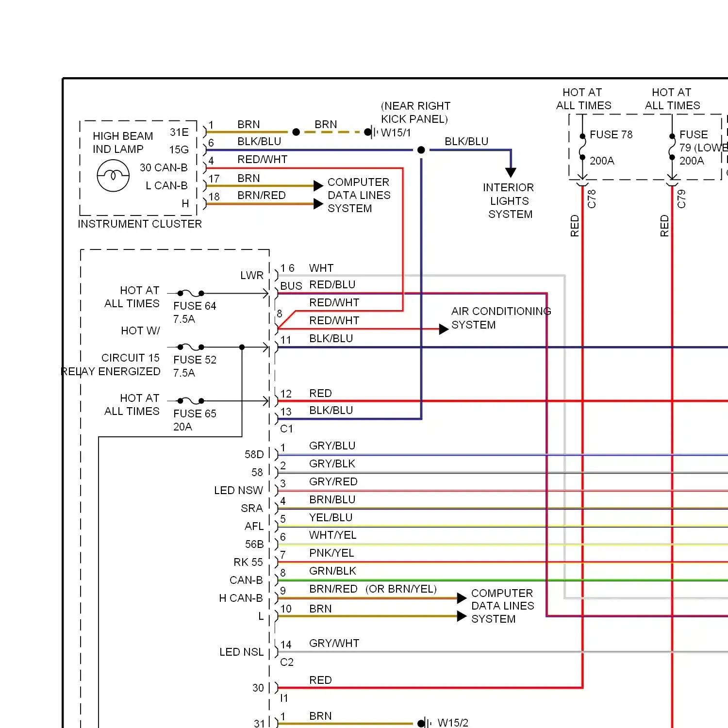Click the FUSE 52 7.5A label
Viewport: 728px width, 728px height.
click(194, 366)
